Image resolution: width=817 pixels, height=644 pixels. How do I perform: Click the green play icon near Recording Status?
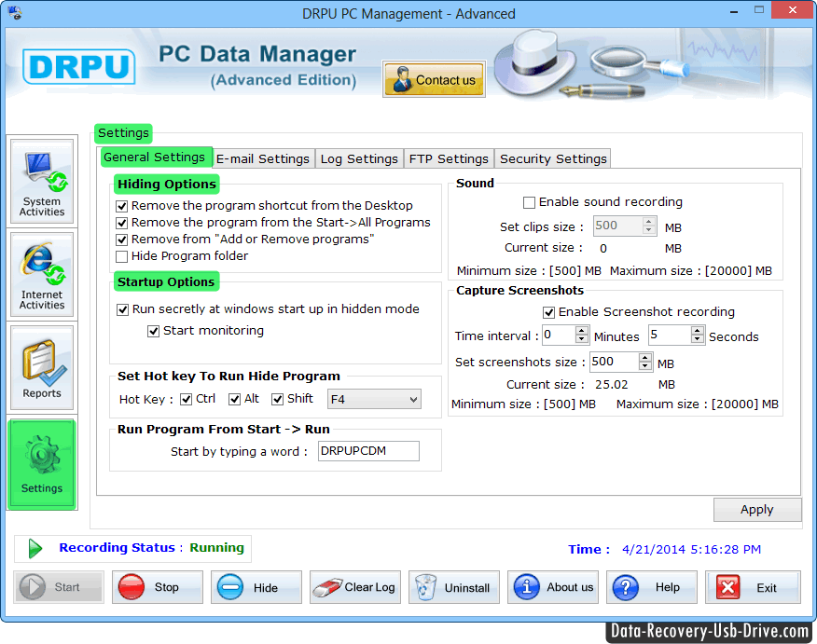[x=35, y=548]
